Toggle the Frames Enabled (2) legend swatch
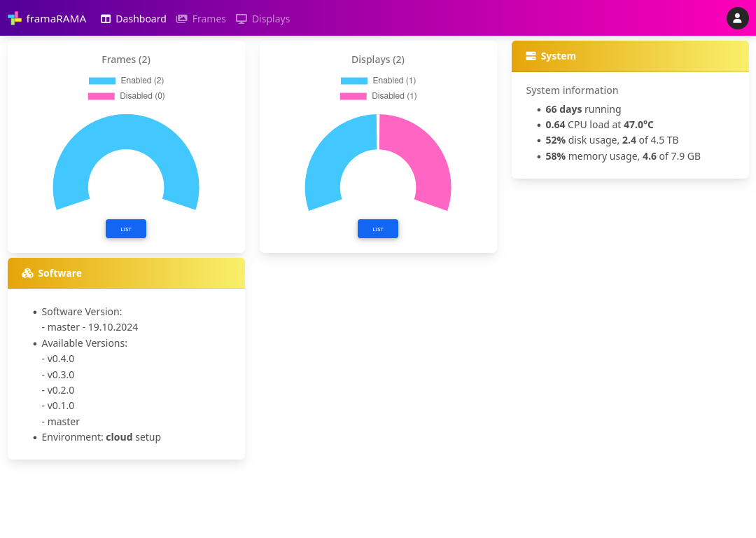Viewport: 756px width, 538px height. 102,81
